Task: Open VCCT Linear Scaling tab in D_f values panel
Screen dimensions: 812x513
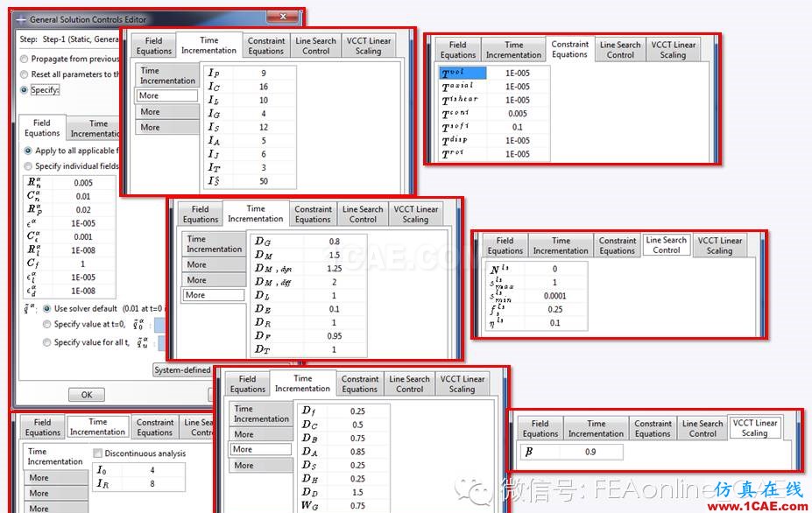Action: pyautogui.click(x=462, y=383)
